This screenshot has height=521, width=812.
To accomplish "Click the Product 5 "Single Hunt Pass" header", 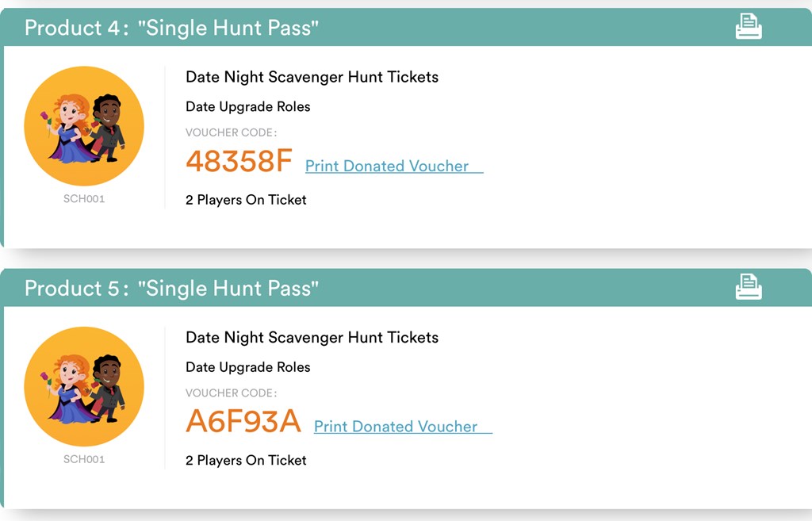I will coord(171,289).
